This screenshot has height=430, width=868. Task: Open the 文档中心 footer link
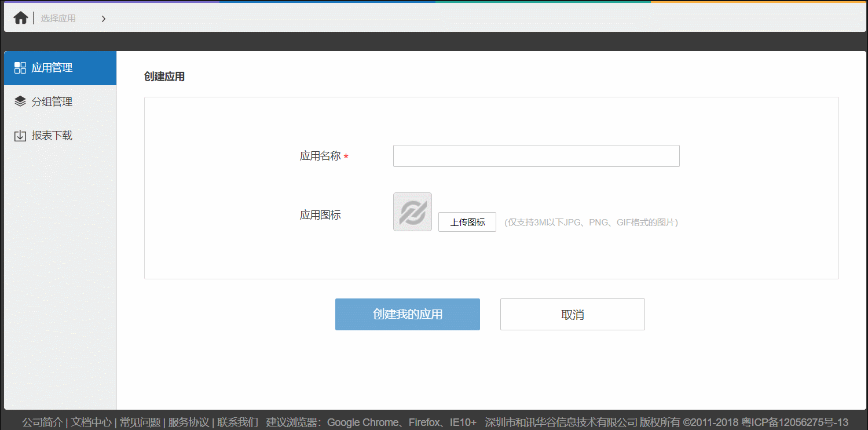tap(91, 422)
